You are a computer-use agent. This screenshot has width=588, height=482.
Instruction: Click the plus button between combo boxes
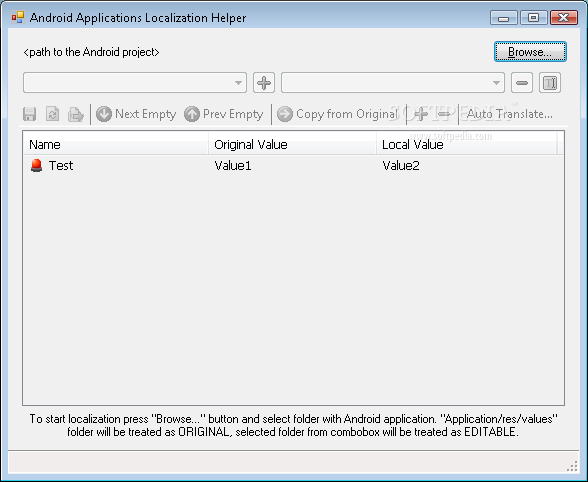264,83
